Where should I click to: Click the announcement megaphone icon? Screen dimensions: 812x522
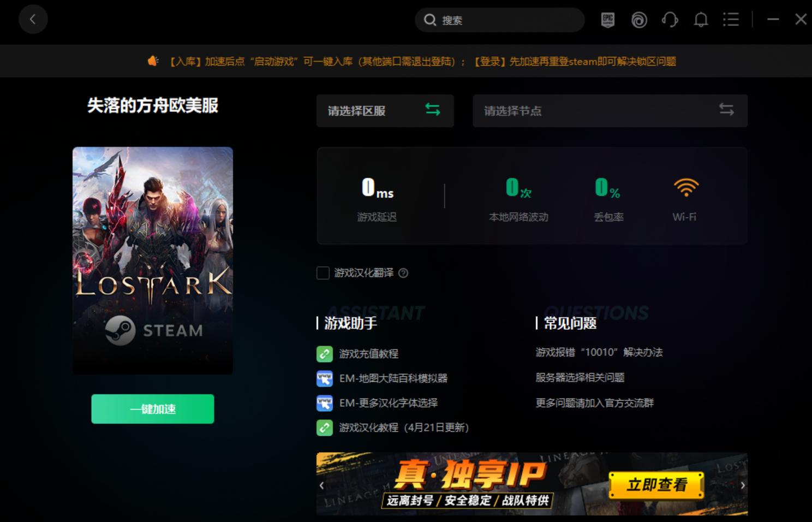point(153,61)
